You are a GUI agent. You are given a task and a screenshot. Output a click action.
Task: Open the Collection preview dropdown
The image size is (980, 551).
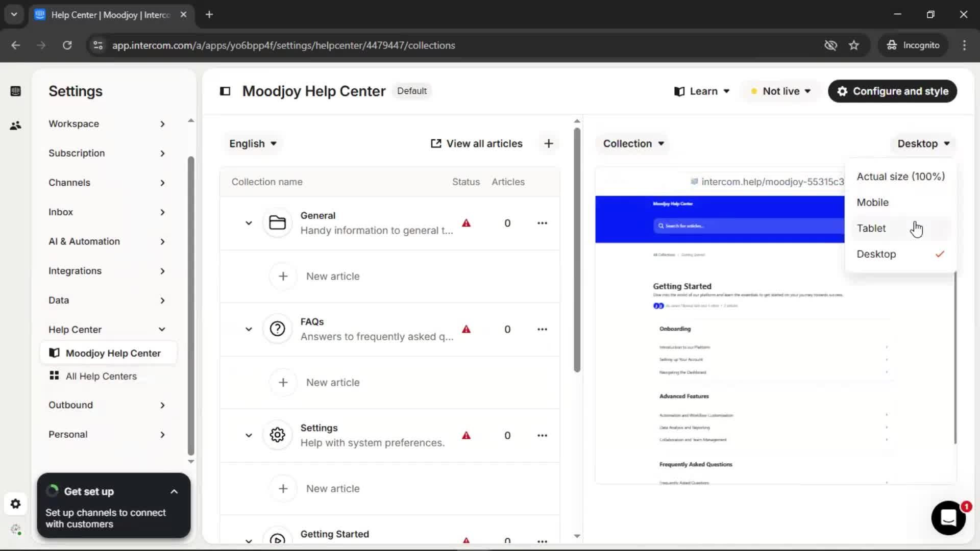coord(633,144)
